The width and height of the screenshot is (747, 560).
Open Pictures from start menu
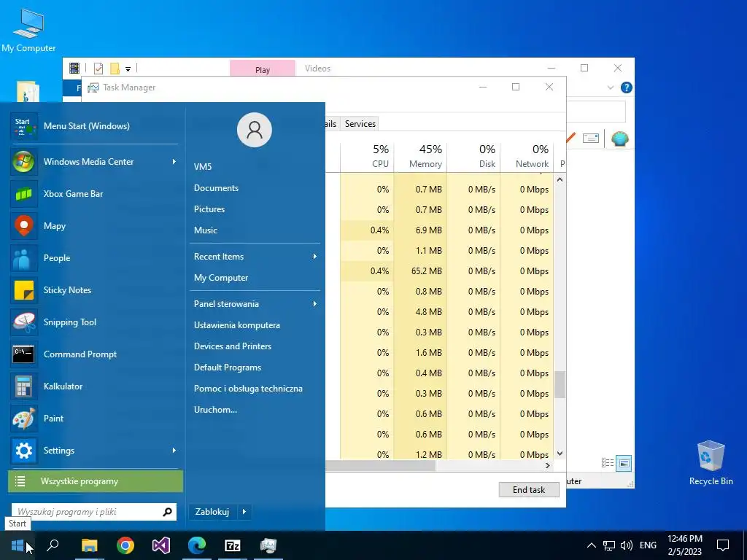209,209
